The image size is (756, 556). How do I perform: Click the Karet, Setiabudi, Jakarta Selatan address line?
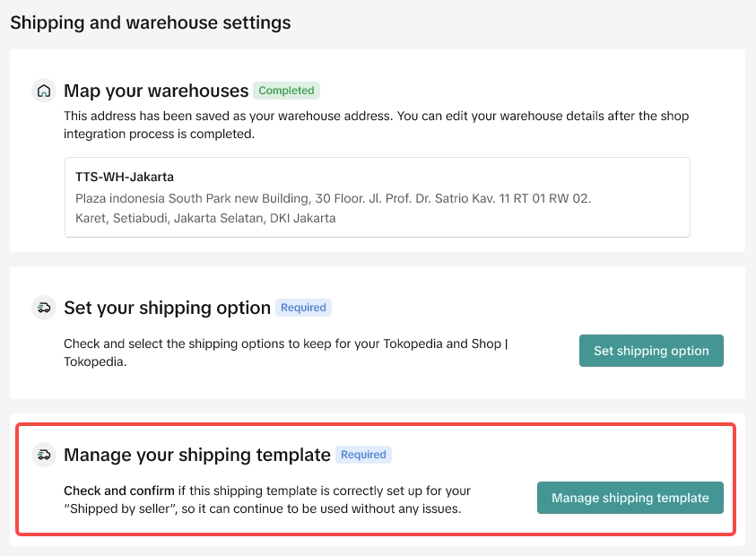(x=205, y=218)
